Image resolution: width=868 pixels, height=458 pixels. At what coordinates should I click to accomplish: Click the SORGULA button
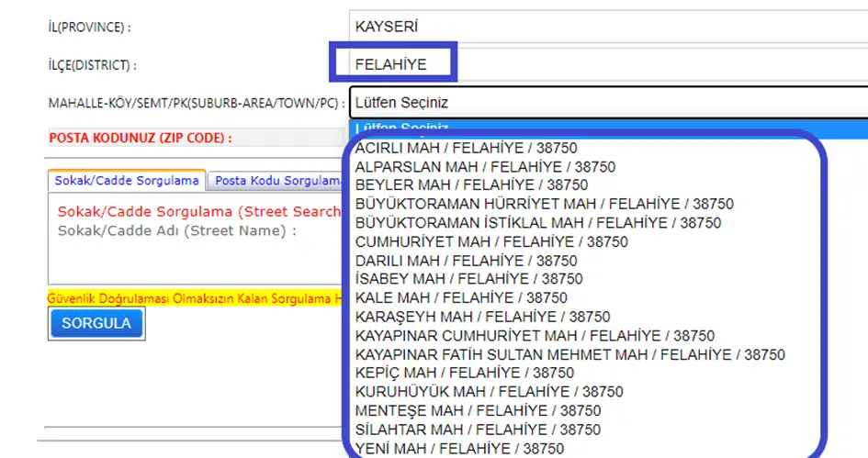coord(96,323)
